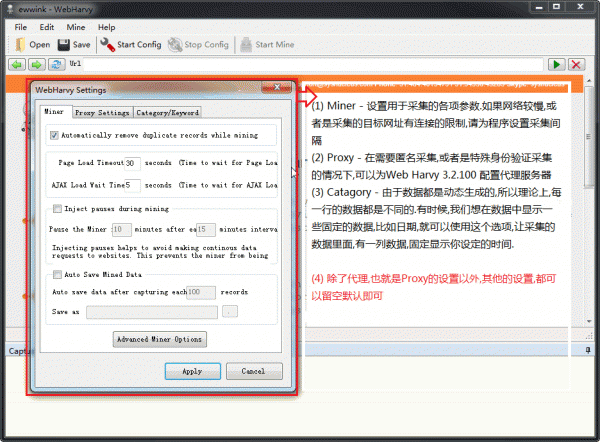The height and width of the screenshot is (442, 600).
Task: Click the red X stop-loading button
Action: 576,64
